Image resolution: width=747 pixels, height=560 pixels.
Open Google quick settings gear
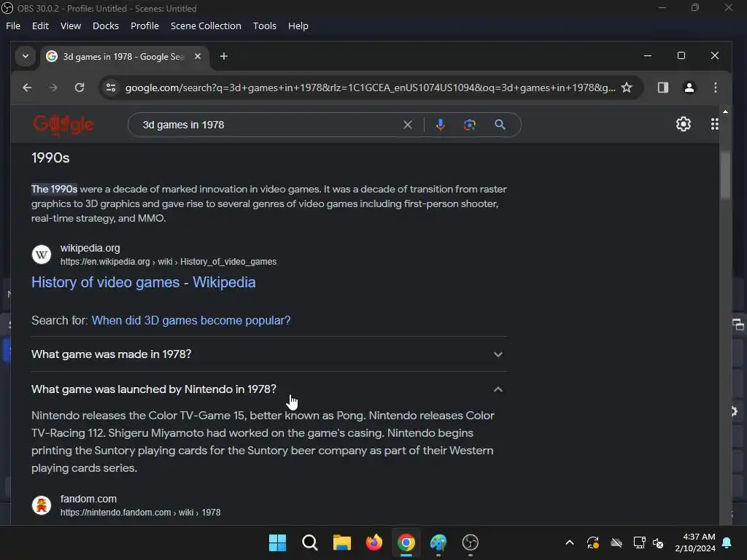point(683,124)
